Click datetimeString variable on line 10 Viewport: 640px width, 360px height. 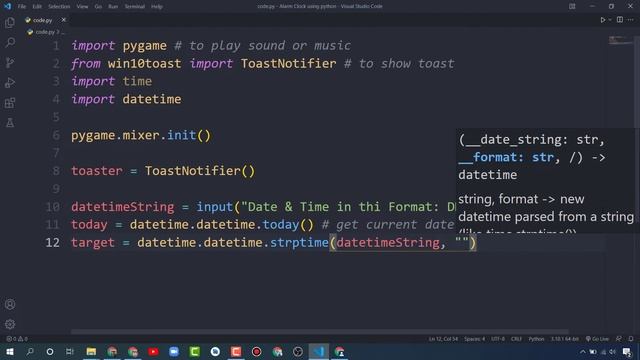(x=122, y=207)
